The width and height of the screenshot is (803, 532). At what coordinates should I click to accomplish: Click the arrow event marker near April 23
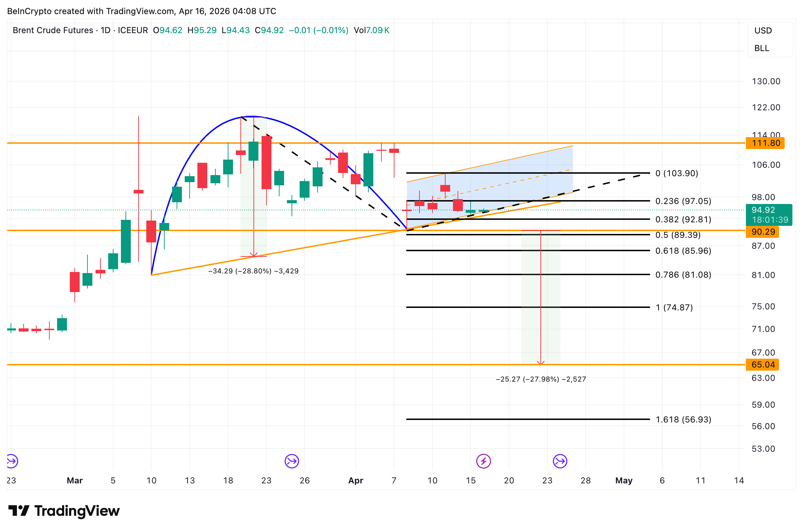559,460
